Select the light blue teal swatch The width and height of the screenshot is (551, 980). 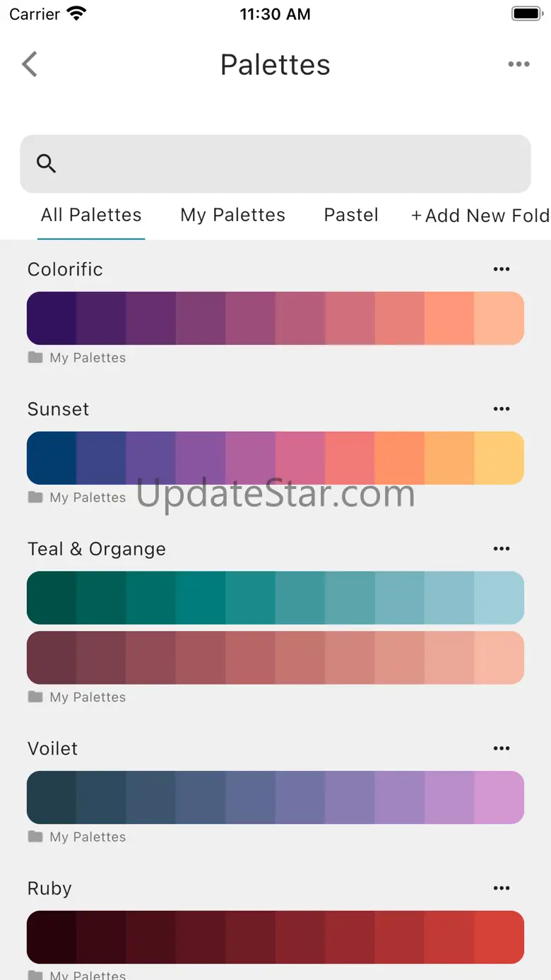click(499, 598)
